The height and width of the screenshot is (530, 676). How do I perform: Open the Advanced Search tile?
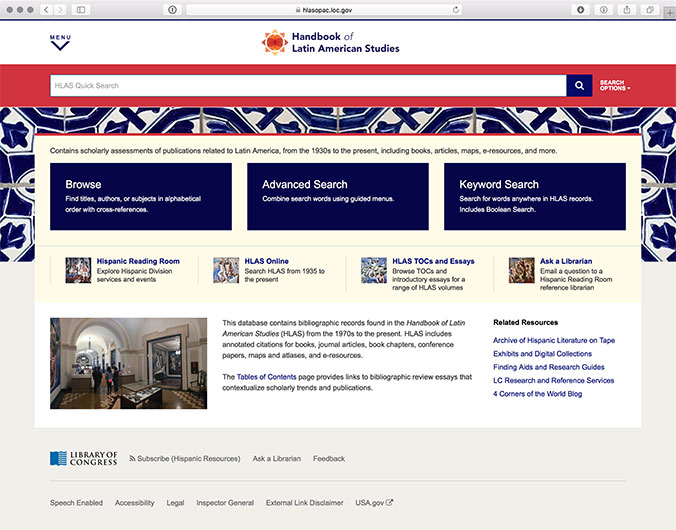pos(338,196)
